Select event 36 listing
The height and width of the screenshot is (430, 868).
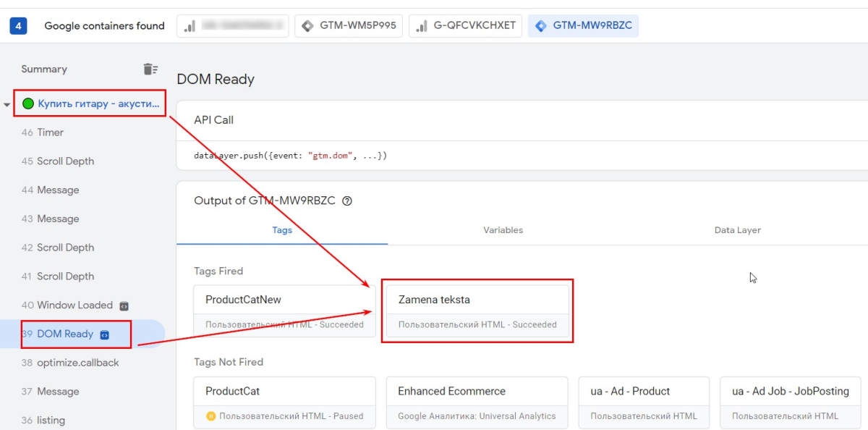(x=43, y=421)
